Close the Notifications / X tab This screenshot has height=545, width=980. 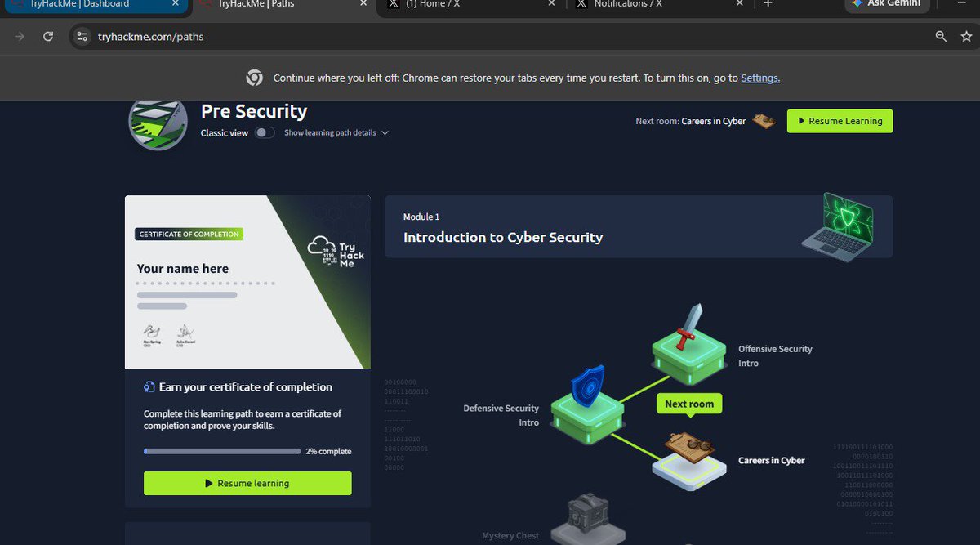point(740,4)
